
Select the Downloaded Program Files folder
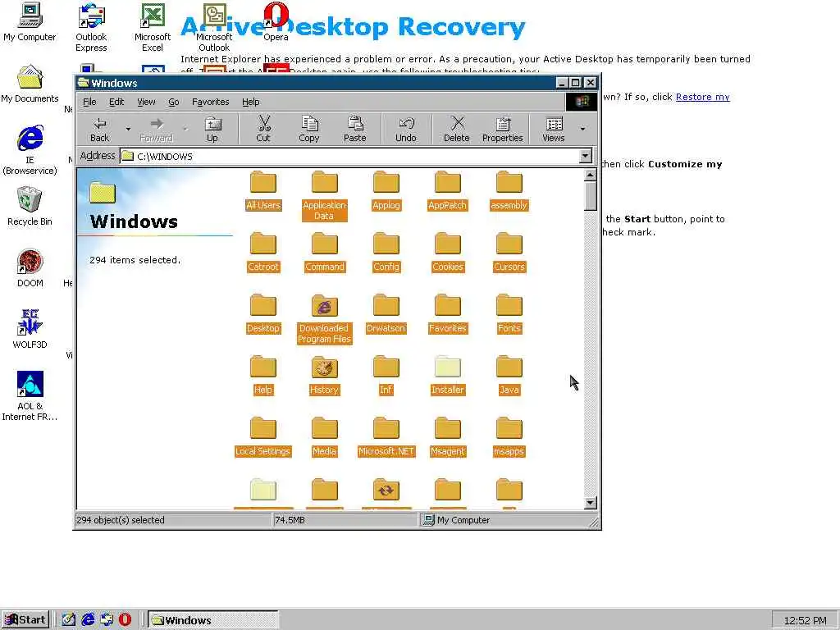[x=324, y=318]
